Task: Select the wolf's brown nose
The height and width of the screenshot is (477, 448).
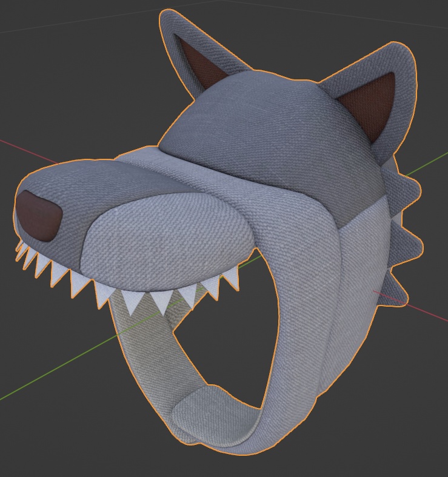Action: click(38, 216)
